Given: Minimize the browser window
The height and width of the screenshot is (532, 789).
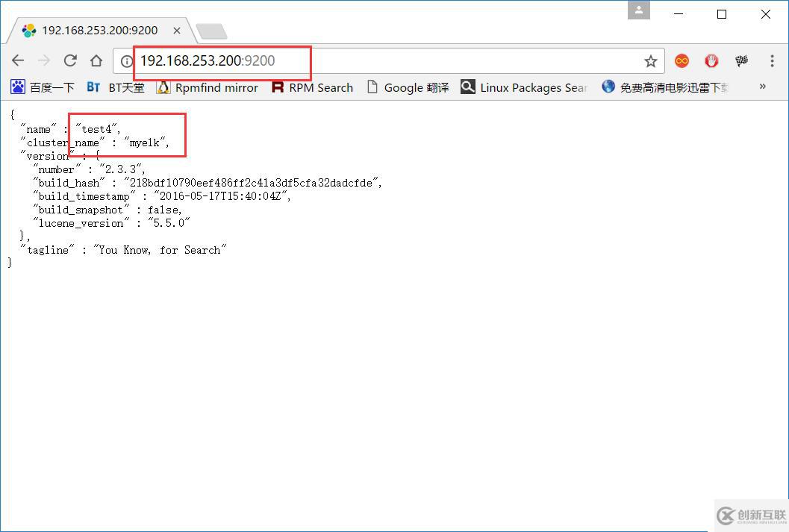Looking at the screenshot, I should click(x=679, y=13).
